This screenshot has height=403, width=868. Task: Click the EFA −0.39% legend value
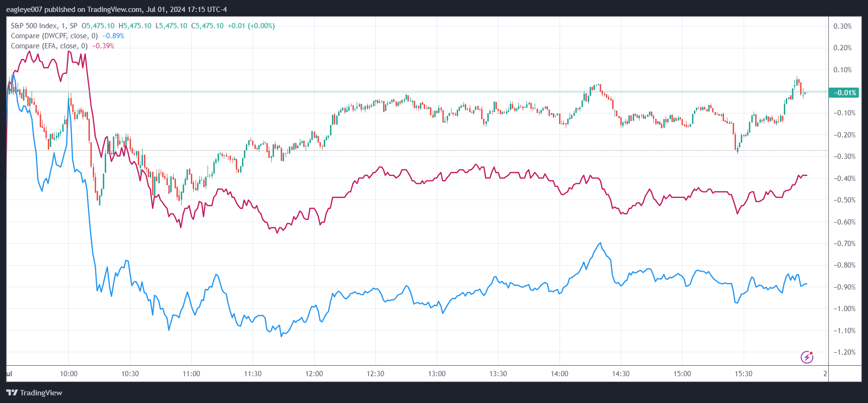103,46
